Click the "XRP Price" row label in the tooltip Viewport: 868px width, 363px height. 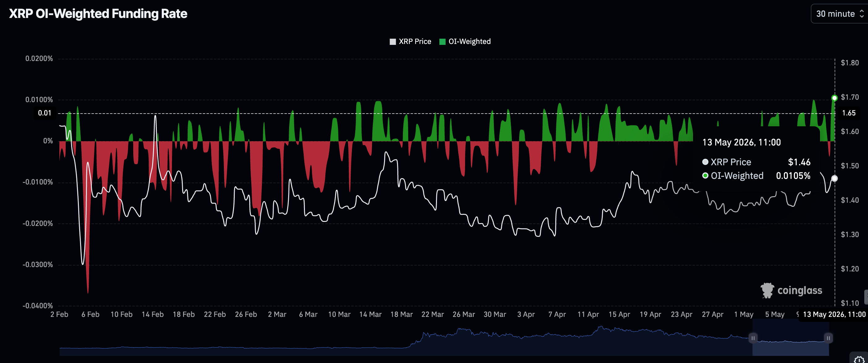pyautogui.click(x=731, y=162)
